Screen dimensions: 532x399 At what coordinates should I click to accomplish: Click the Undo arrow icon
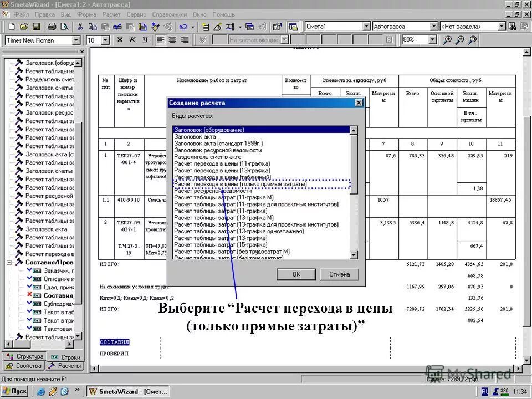click(183, 27)
